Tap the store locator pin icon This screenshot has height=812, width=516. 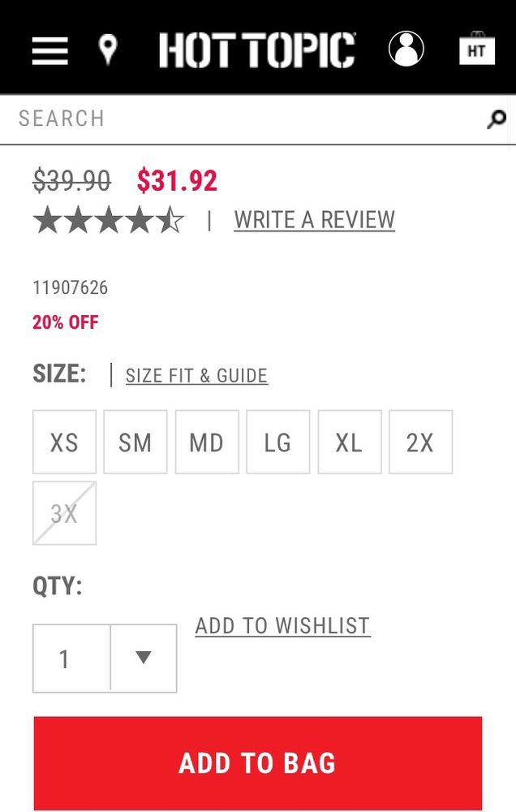(x=107, y=50)
